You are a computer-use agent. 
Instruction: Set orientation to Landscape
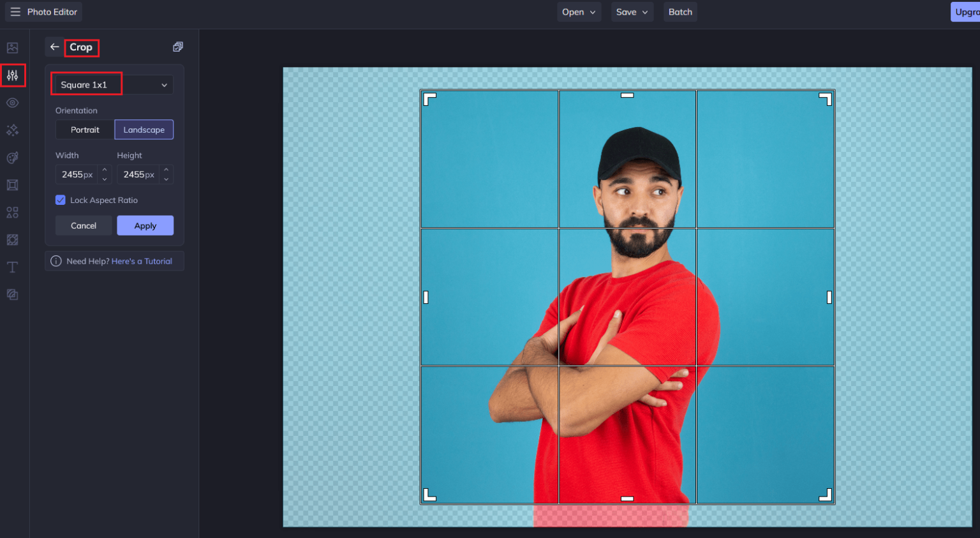tap(144, 130)
